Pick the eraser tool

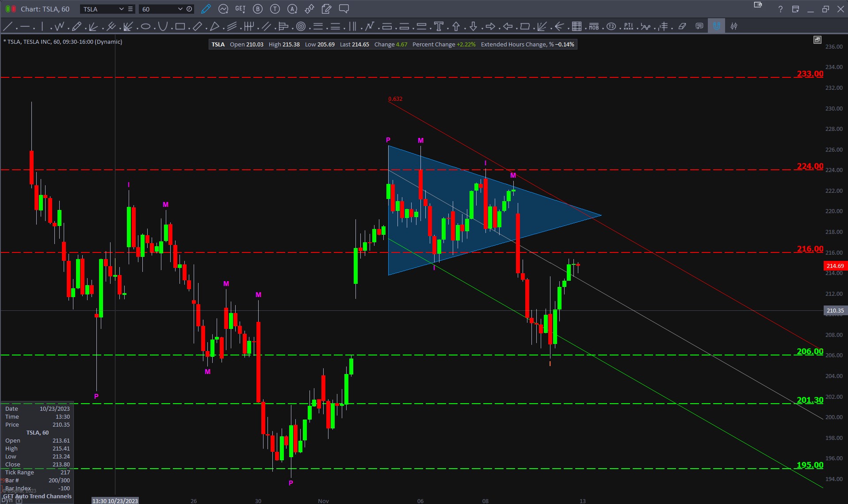[x=682, y=27]
